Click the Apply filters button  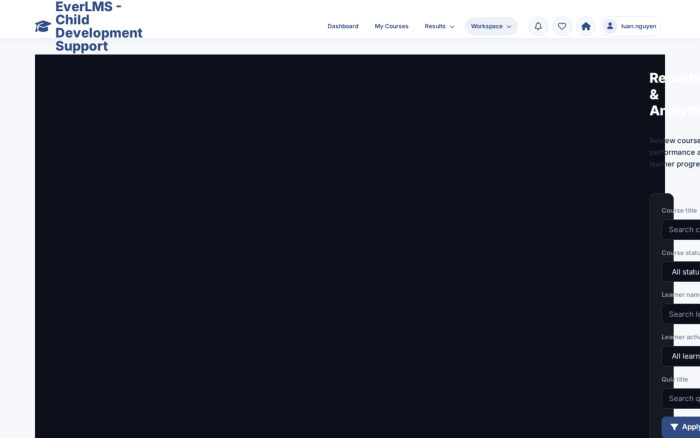pos(681,427)
